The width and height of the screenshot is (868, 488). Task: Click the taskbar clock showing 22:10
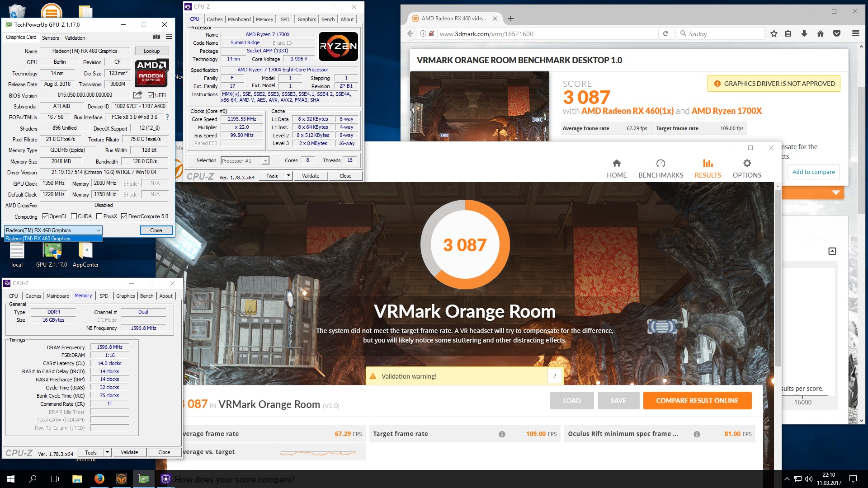(829, 479)
